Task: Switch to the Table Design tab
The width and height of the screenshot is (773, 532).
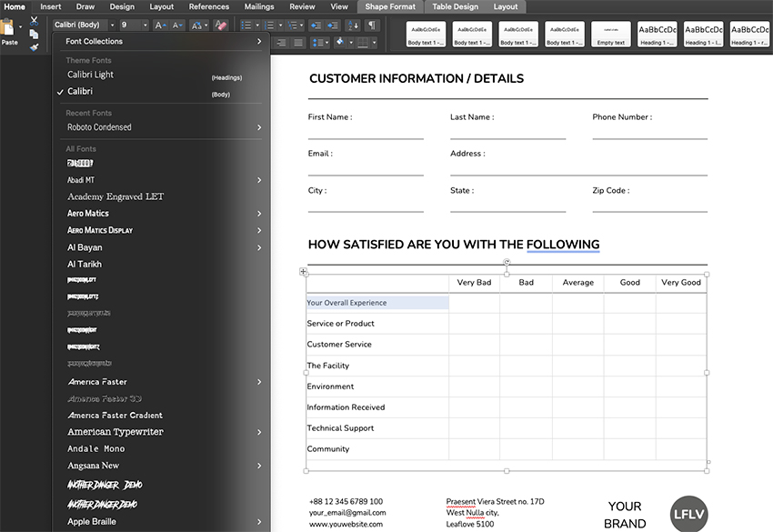Action: [x=455, y=6]
